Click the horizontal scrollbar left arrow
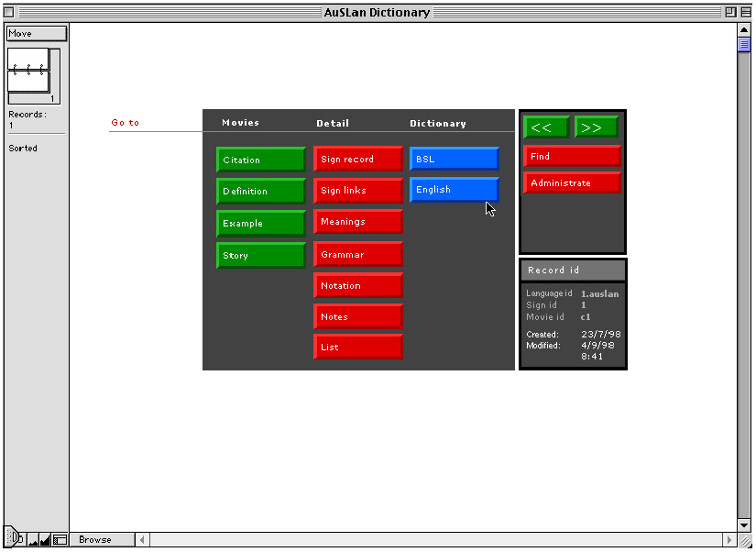Screen dimensions: 756x552 142,539
